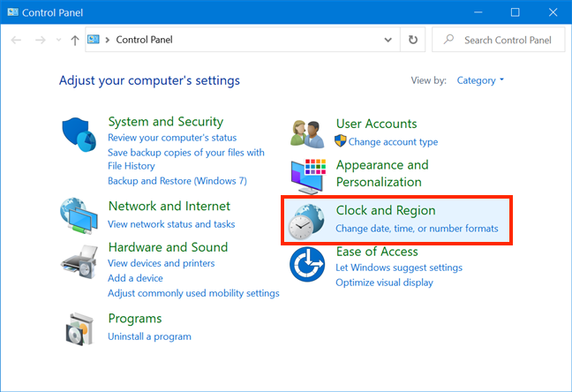Open User Accounts category
The width and height of the screenshot is (572, 392).
[376, 124]
